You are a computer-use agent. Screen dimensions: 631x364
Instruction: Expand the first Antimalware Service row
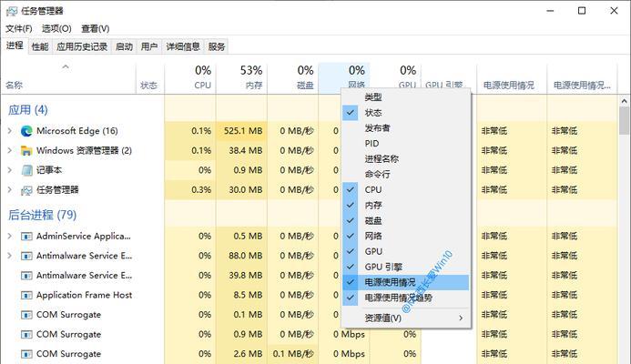coord(10,256)
